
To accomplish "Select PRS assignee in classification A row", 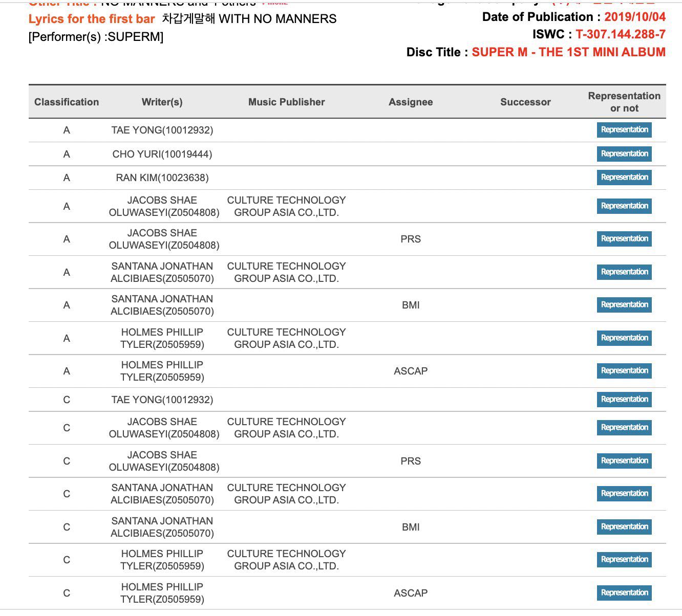I will (411, 239).
